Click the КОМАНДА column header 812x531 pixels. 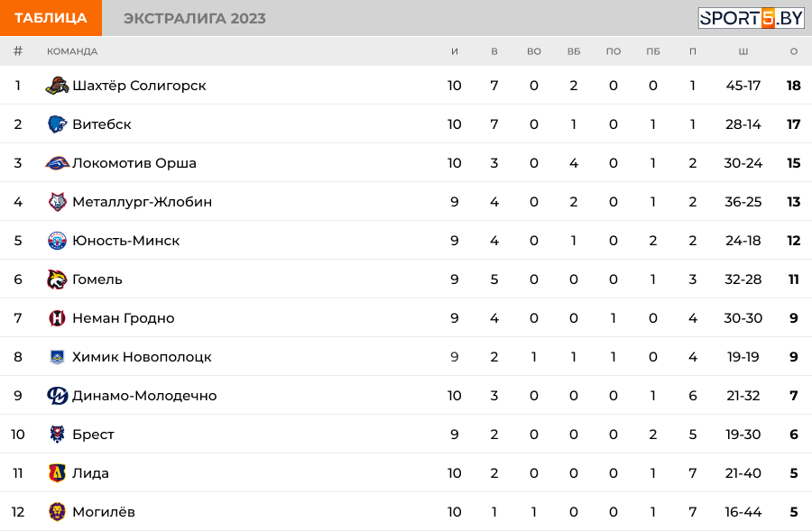[72, 51]
